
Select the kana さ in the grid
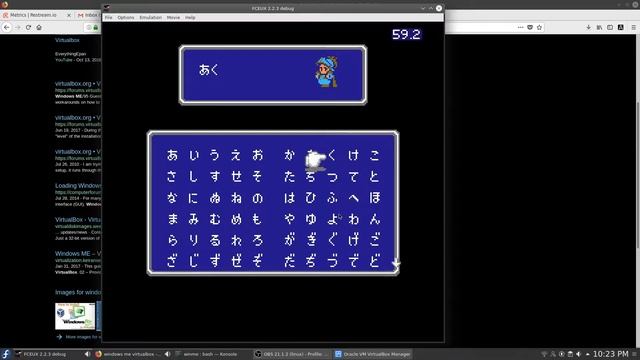172,176
